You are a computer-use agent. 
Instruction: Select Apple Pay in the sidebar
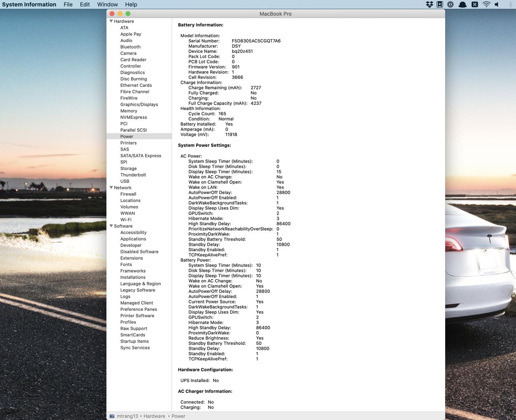point(131,34)
